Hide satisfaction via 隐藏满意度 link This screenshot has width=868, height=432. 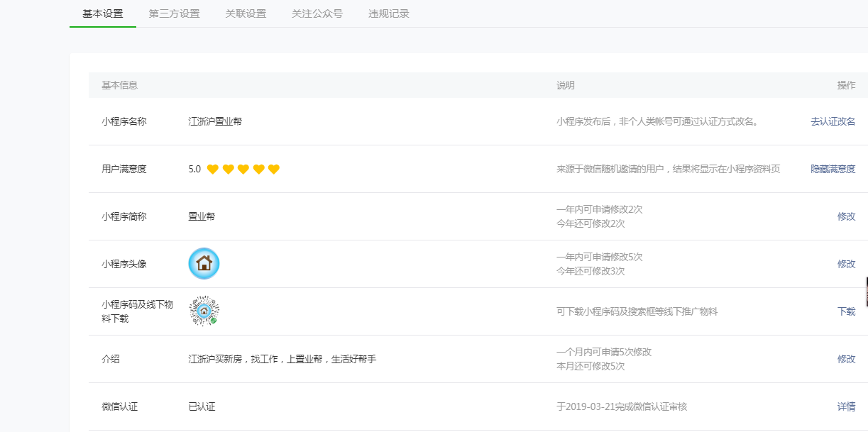coord(833,169)
